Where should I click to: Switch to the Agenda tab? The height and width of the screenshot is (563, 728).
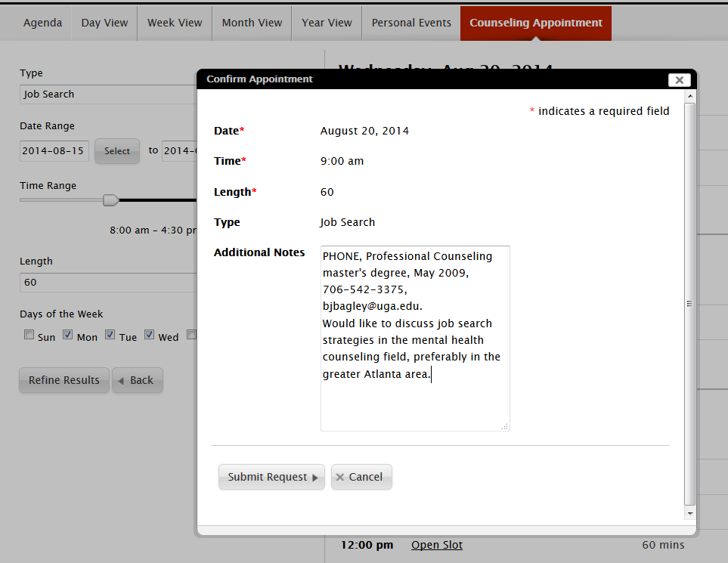(x=43, y=23)
